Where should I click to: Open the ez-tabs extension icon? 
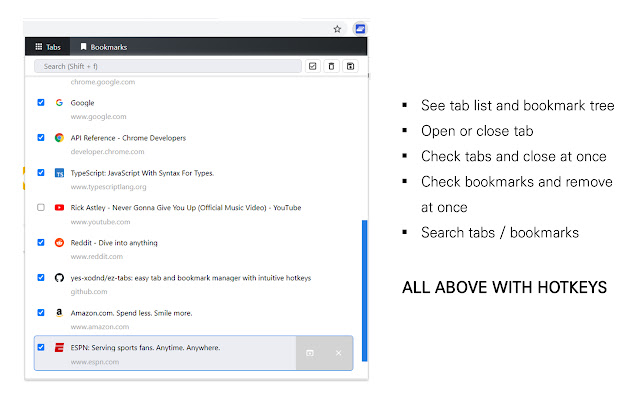[x=360, y=29]
